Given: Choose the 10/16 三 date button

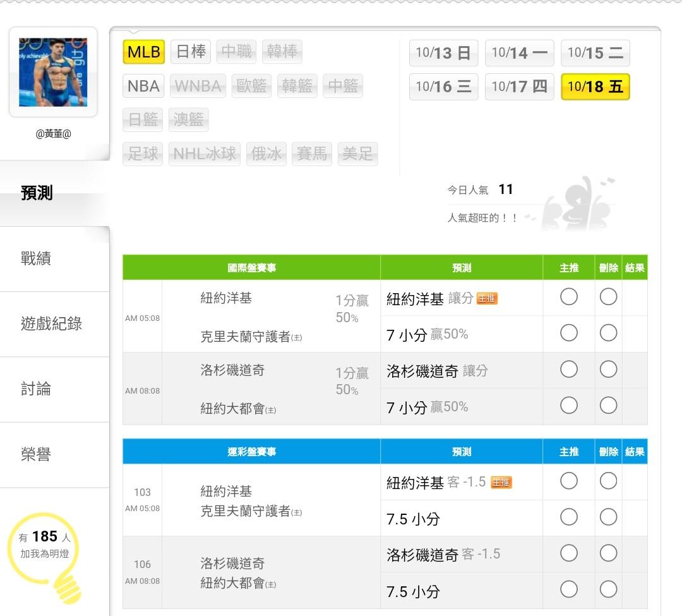Looking at the screenshot, I should pyautogui.click(x=444, y=87).
